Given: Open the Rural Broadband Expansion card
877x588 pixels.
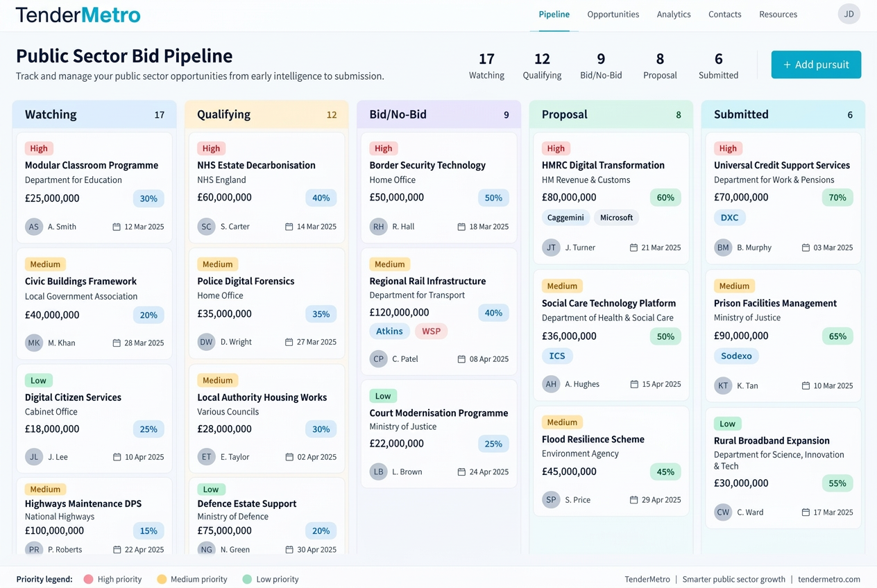Looking at the screenshot, I should [783, 468].
